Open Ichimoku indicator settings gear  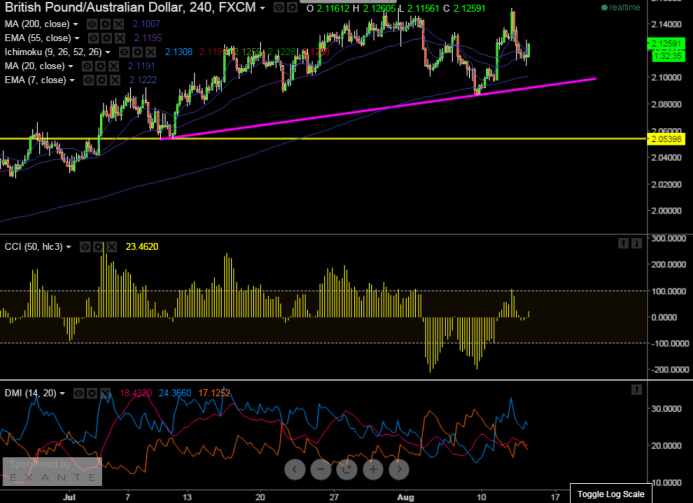(137, 52)
